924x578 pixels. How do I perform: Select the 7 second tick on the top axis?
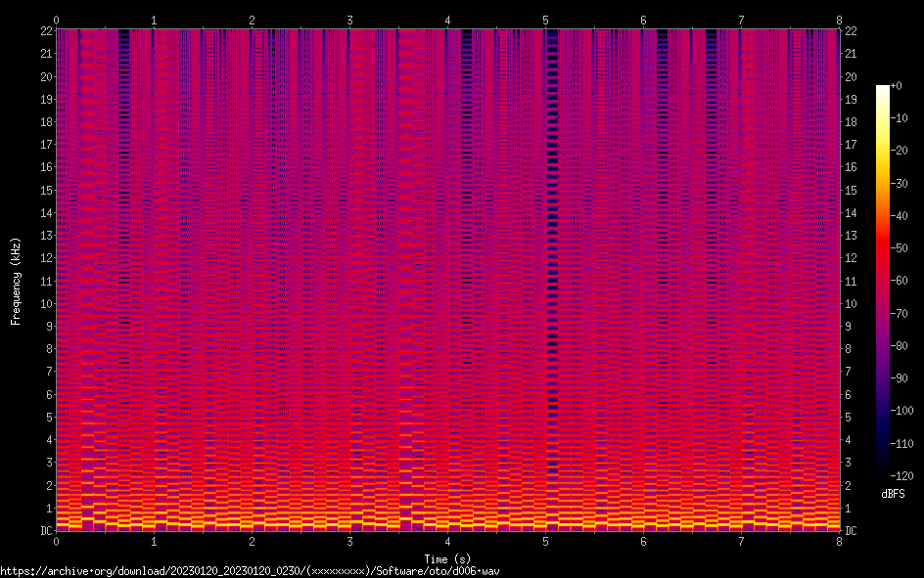(741, 20)
